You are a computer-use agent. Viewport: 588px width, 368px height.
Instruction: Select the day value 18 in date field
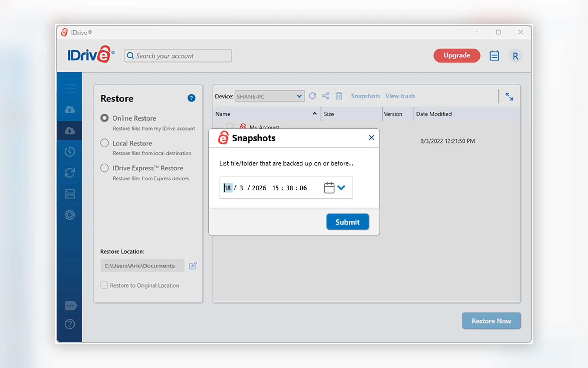pos(228,188)
